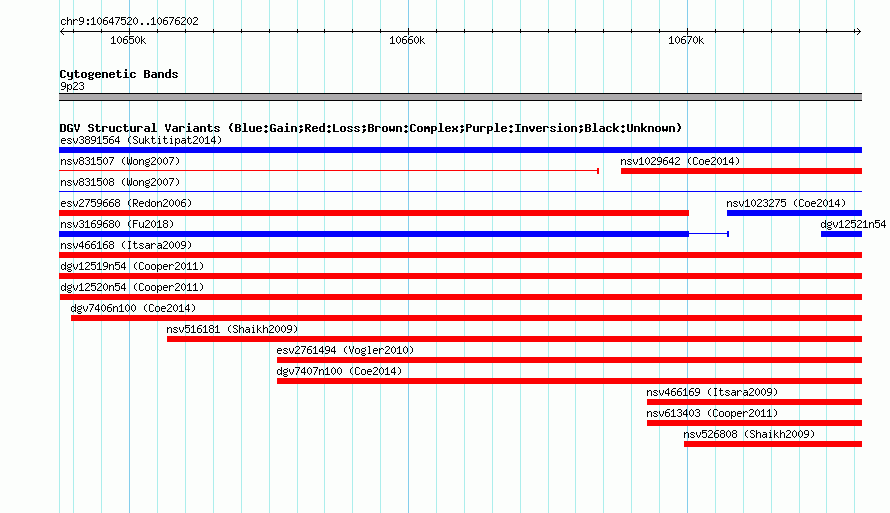Click the chr9:10647520..10676202 region label

pos(129,21)
